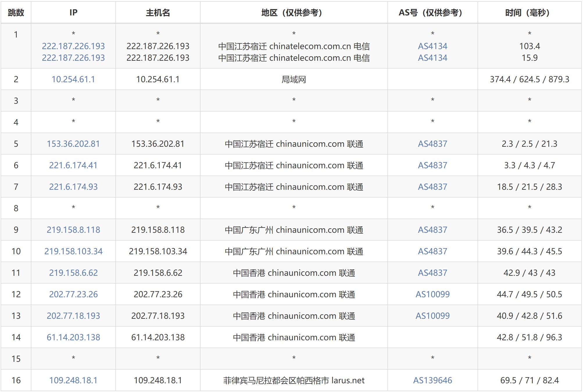
Task: Open AS4837 link in hop 10 row
Action: tap(432, 251)
